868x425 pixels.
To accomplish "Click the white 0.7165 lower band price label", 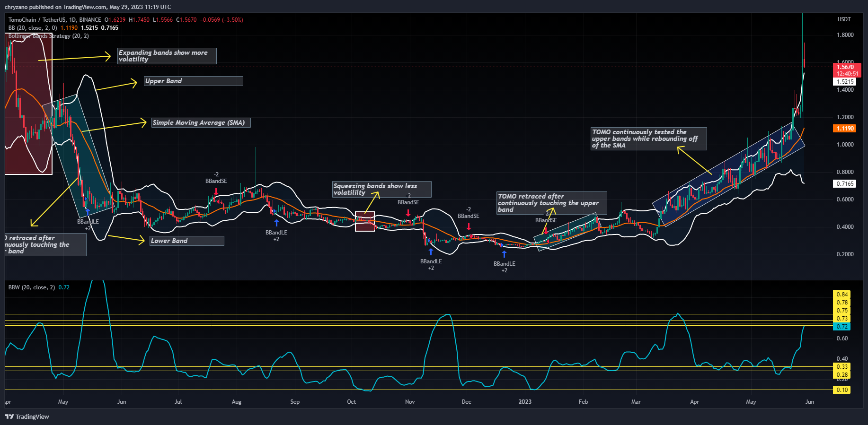I will point(845,184).
